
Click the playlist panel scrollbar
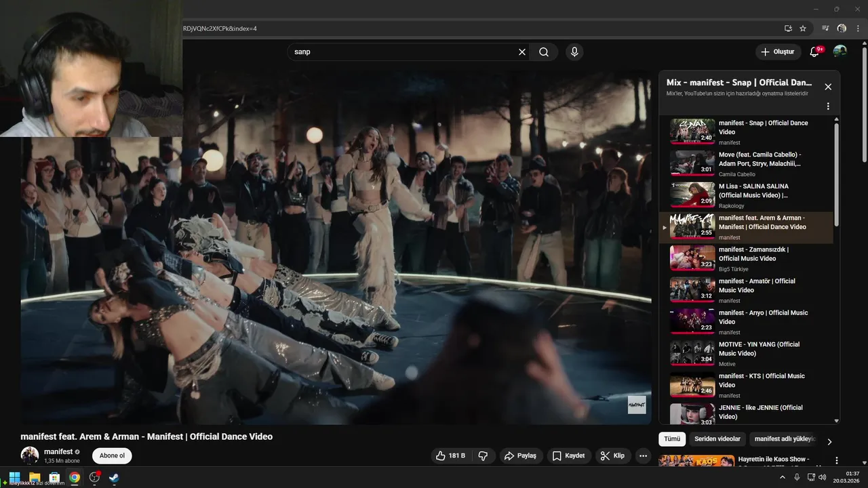point(836,174)
